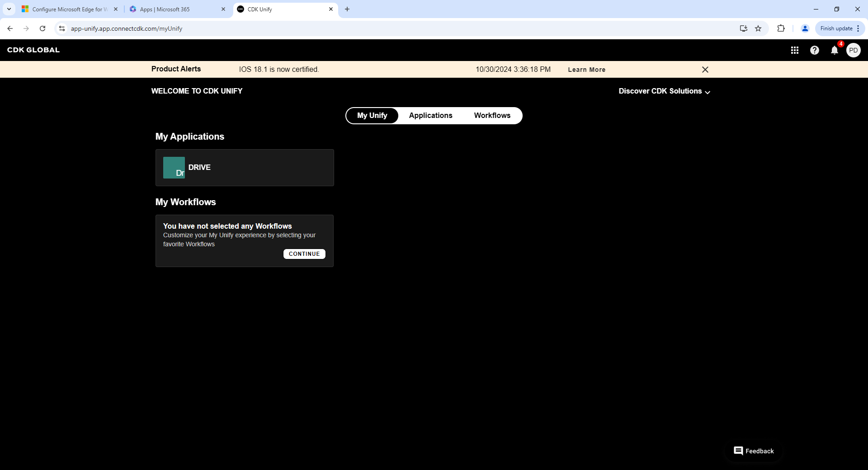Click the My Workflows heading
The width and height of the screenshot is (868, 470).
186,202
